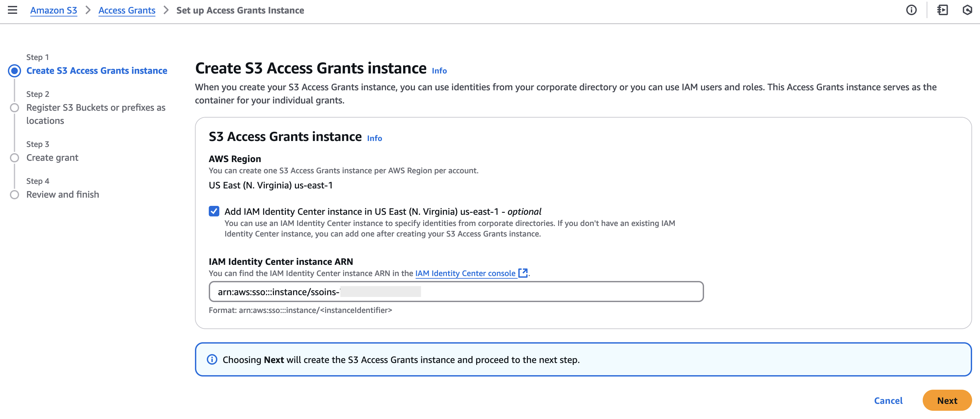Image resolution: width=980 pixels, height=419 pixels.
Task: Click inside the IAM Identity Center ARN field
Action: tap(456, 292)
